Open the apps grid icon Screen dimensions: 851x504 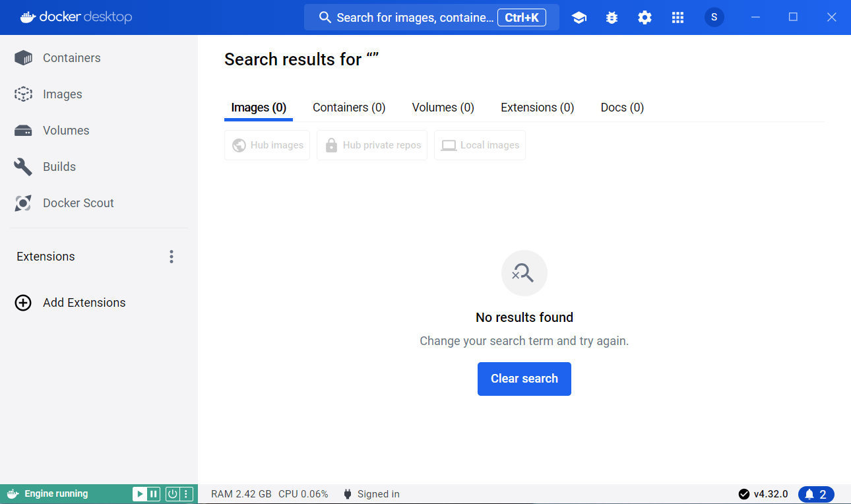tap(678, 18)
